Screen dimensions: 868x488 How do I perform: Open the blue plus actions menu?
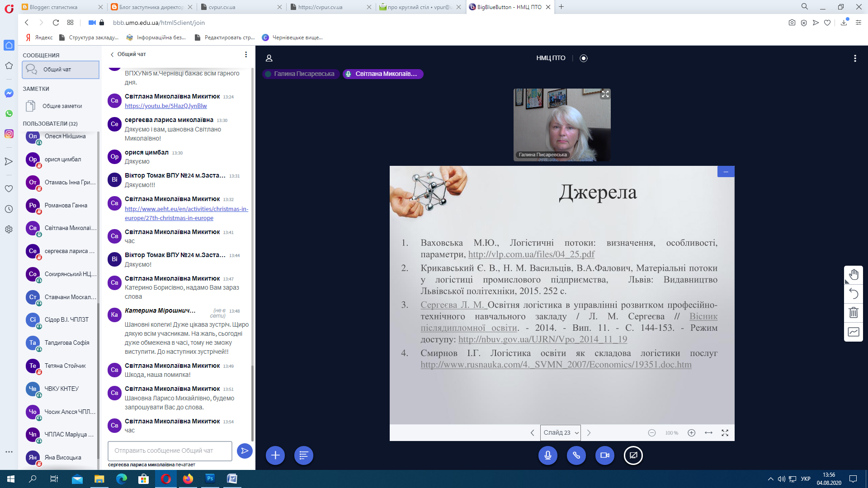point(275,455)
